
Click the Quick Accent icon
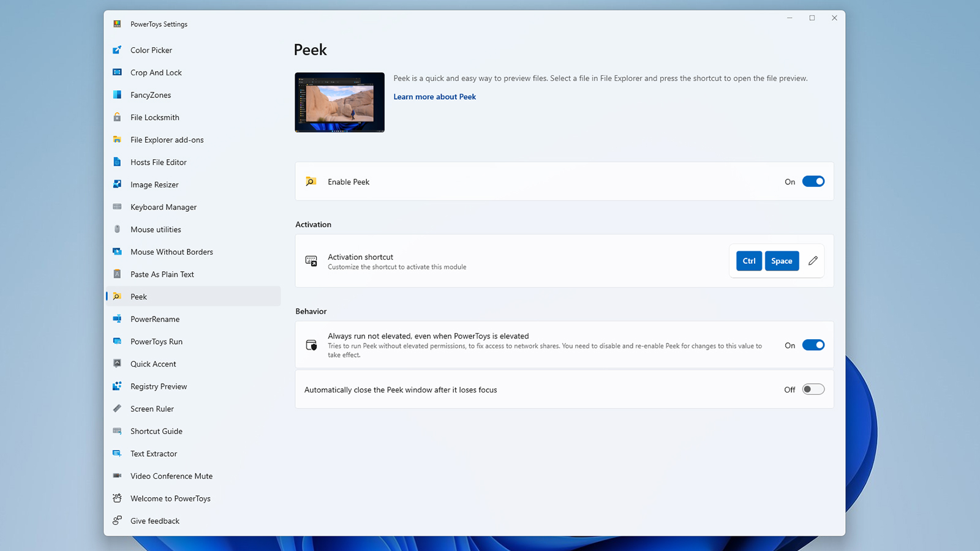tap(117, 364)
